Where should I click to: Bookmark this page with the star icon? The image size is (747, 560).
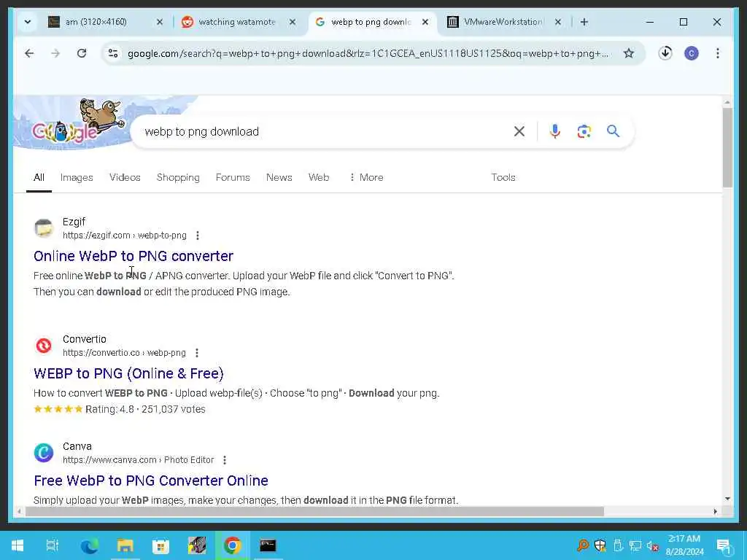tap(629, 53)
